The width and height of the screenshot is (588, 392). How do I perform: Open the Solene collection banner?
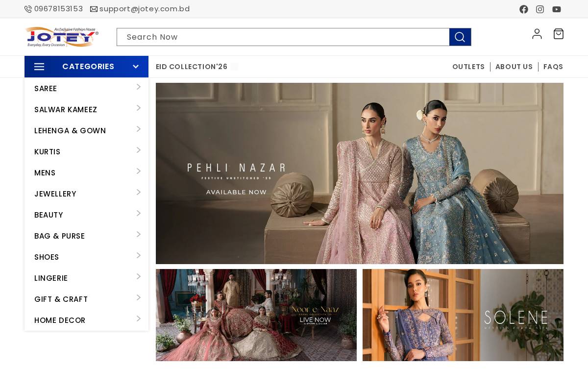click(x=463, y=315)
